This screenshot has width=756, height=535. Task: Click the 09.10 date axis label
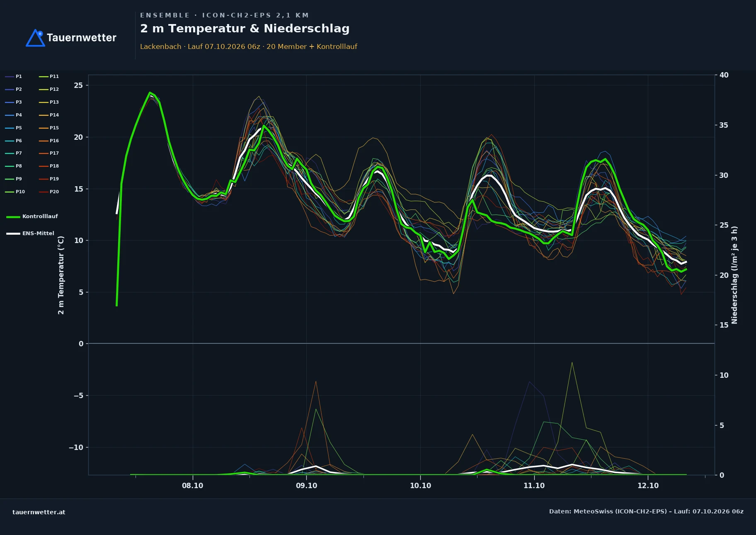(307, 486)
